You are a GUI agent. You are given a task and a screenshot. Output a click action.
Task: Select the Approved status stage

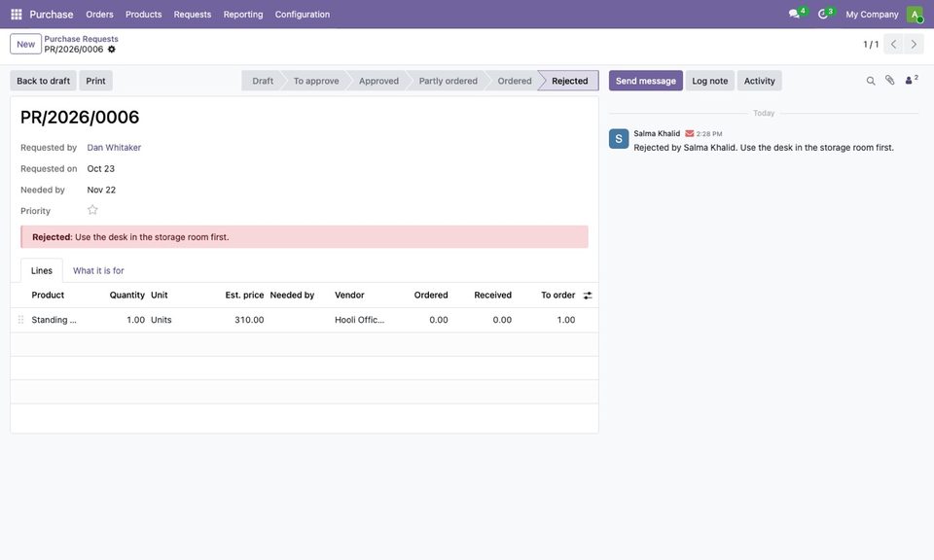378,81
